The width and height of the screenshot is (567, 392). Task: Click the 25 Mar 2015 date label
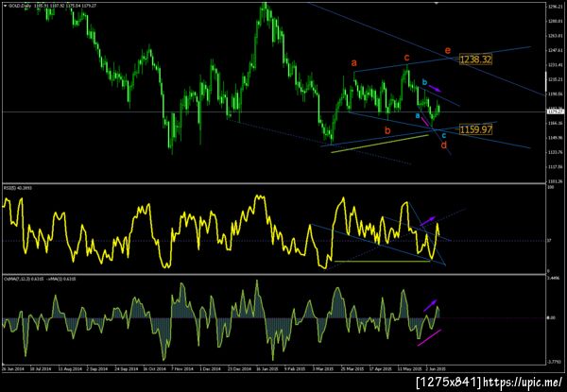[352, 369]
